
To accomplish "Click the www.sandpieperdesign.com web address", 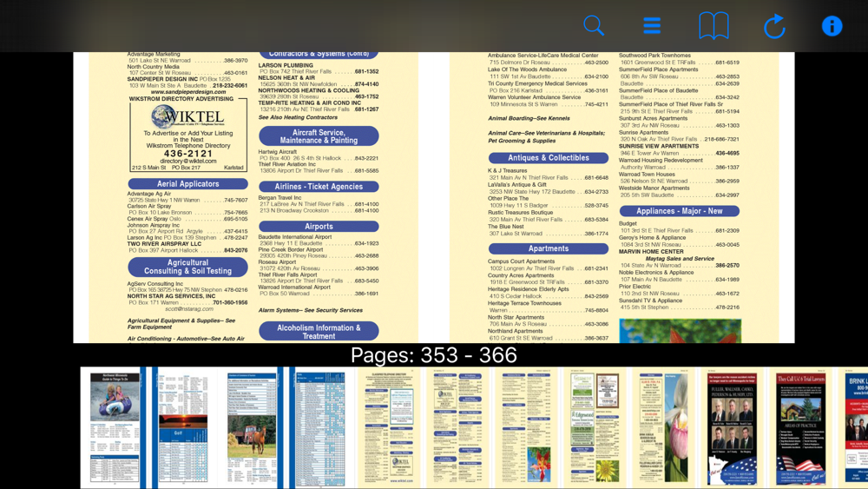I will 188,92.
